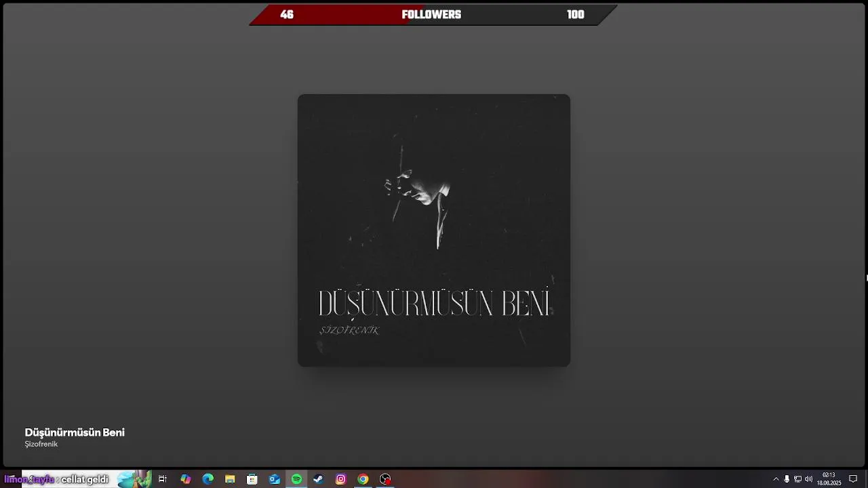Screen dimensions: 868x488
Task: Open Outlook from the taskbar
Action: pyautogui.click(x=275, y=479)
